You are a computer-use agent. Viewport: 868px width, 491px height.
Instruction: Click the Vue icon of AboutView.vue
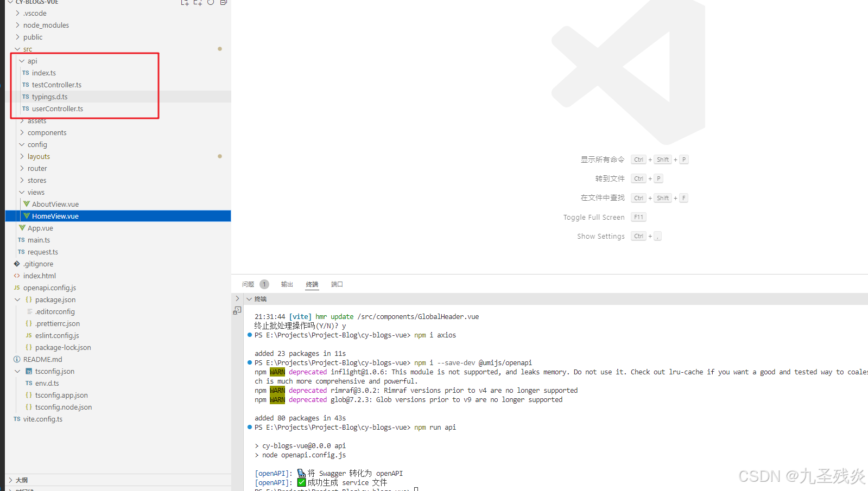tap(27, 204)
